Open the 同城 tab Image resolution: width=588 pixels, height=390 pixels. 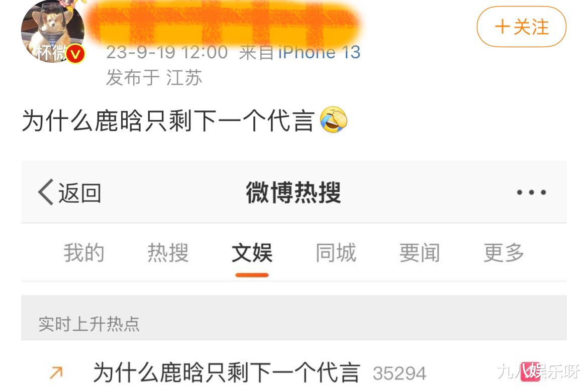click(336, 252)
